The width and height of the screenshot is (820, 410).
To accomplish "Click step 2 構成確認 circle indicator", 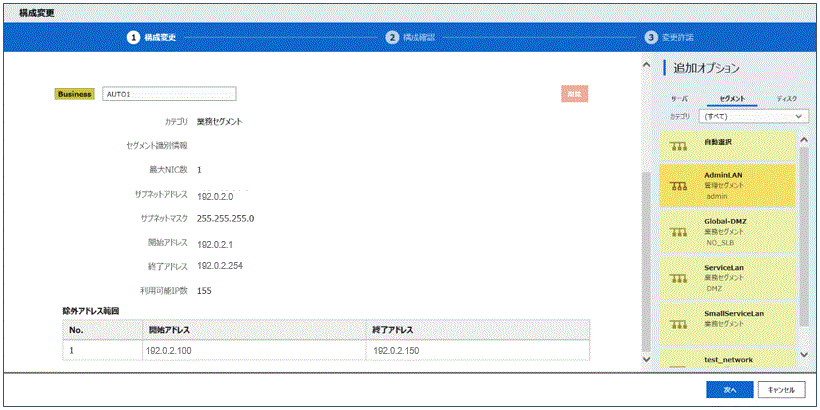I will tap(392, 37).
